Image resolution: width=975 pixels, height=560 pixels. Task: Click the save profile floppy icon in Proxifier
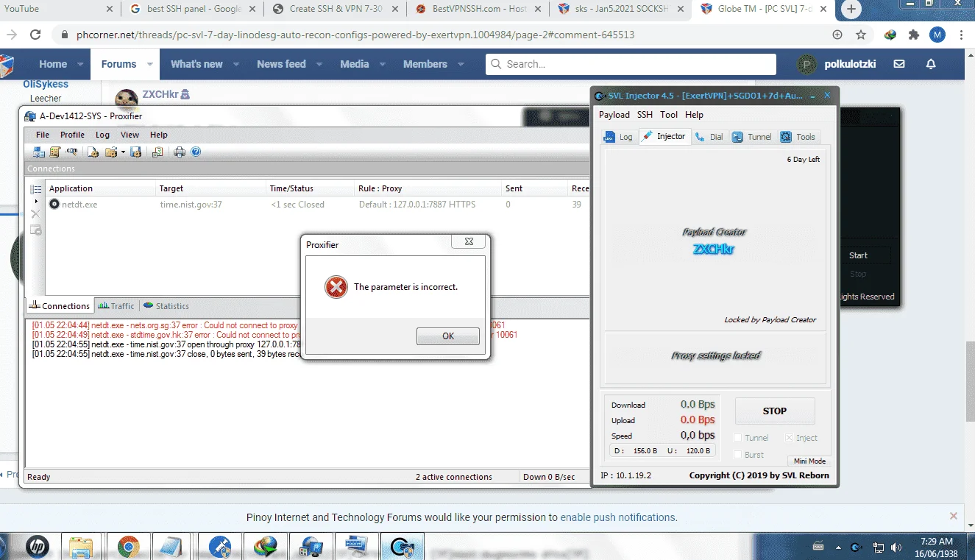tap(135, 152)
